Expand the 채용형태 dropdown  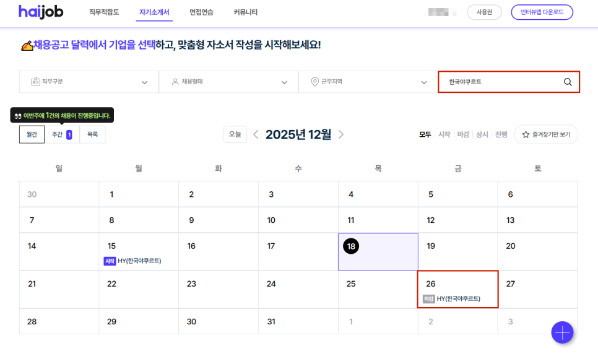[x=228, y=82]
